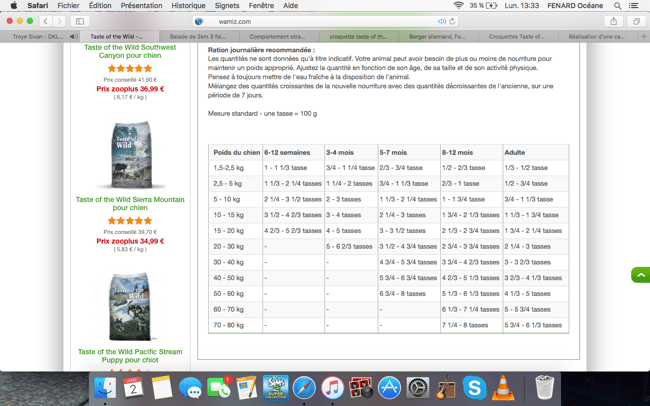This screenshot has height=406, width=650.
Task: Open App Store from the Dock
Action: click(389, 388)
